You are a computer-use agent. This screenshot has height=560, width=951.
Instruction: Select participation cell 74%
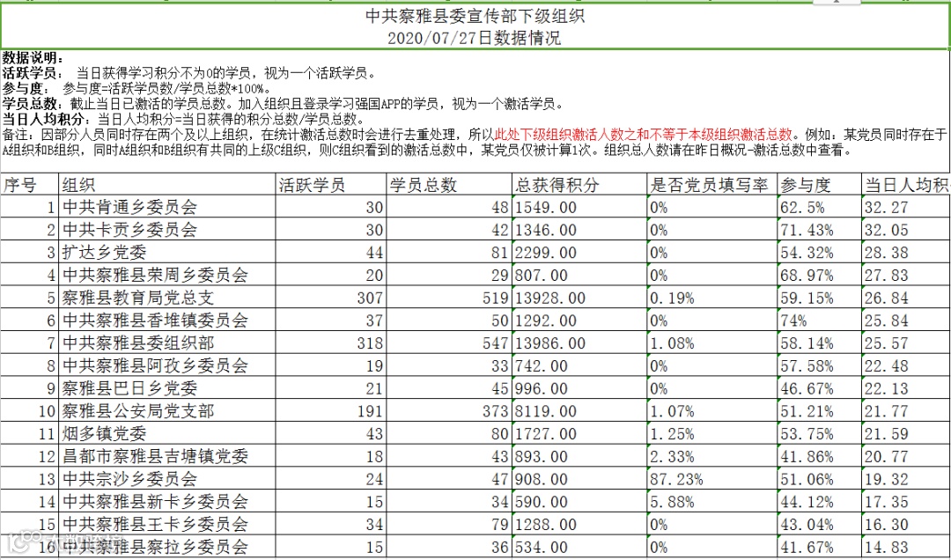coord(820,321)
